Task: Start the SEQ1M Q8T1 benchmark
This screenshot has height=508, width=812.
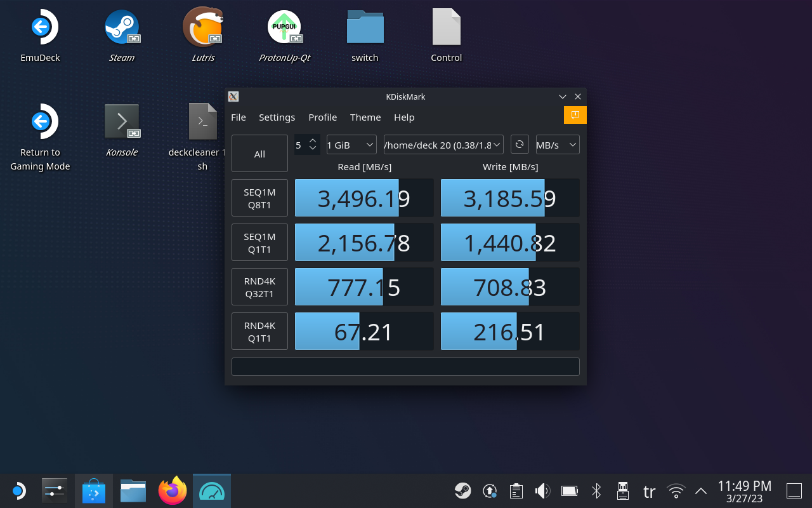Action: [259, 198]
